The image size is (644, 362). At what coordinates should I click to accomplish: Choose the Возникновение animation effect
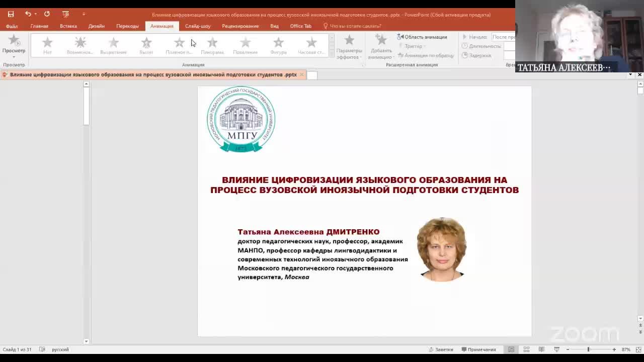click(80, 45)
